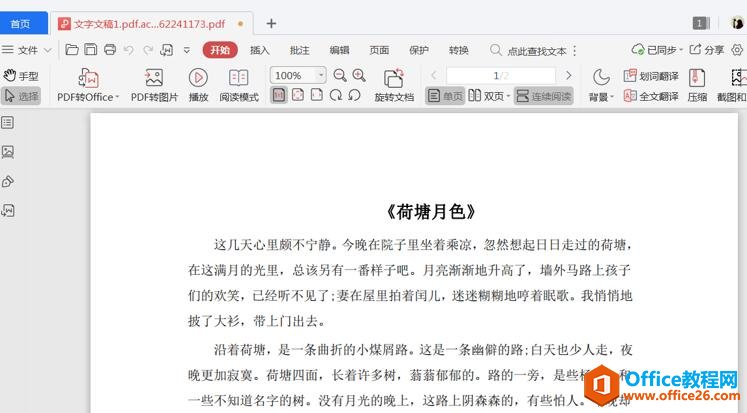
Task: Click the page number field showing 1/2
Action: [501, 75]
